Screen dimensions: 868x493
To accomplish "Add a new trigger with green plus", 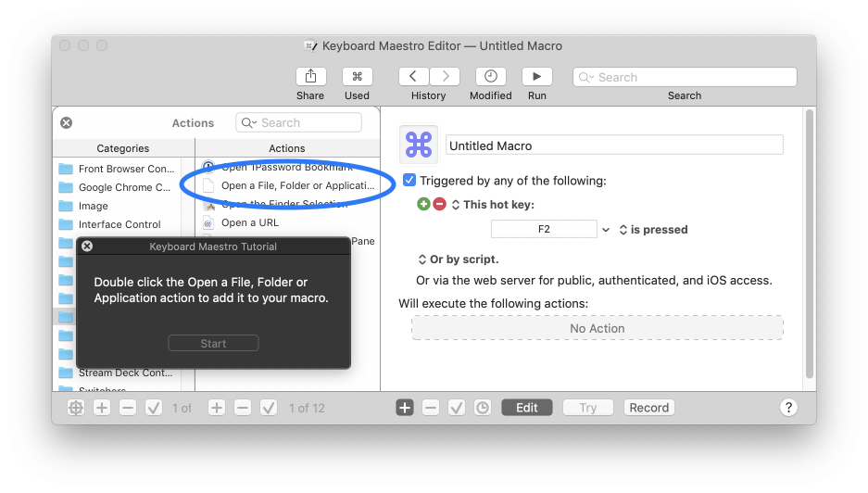I will [x=423, y=204].
